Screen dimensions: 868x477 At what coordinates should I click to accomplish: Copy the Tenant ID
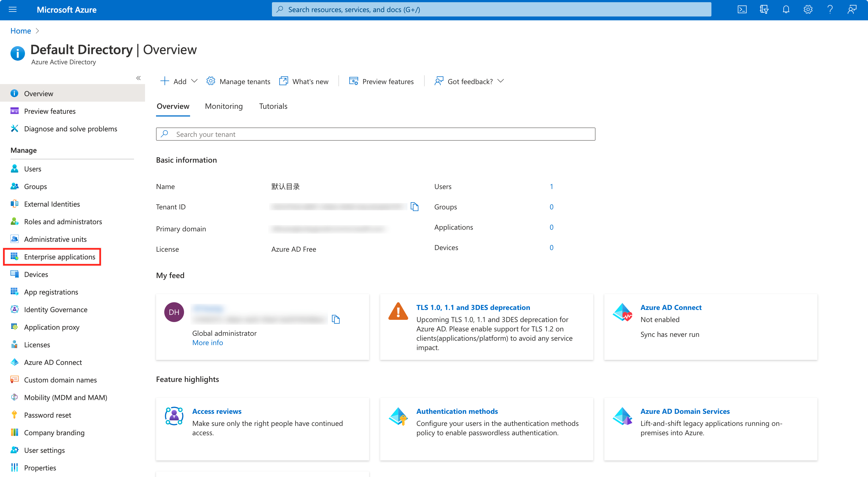(414, 207)
